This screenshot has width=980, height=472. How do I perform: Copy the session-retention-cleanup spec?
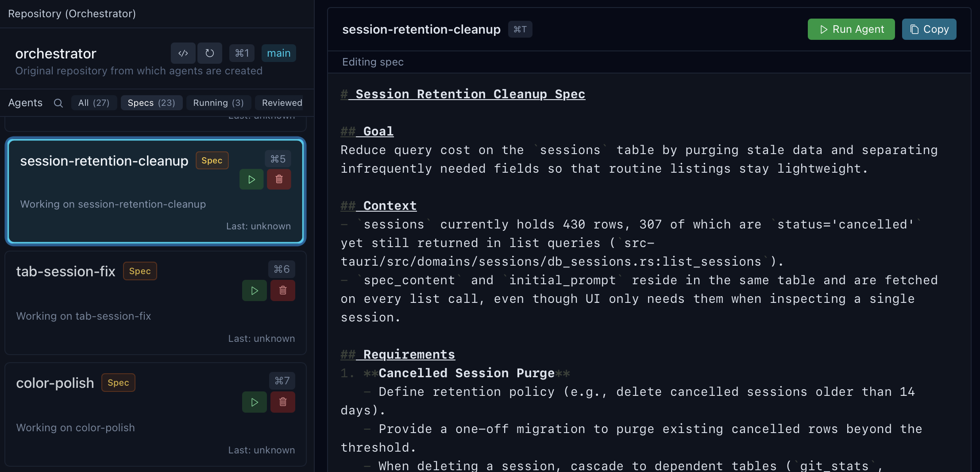tap(929, 29)
